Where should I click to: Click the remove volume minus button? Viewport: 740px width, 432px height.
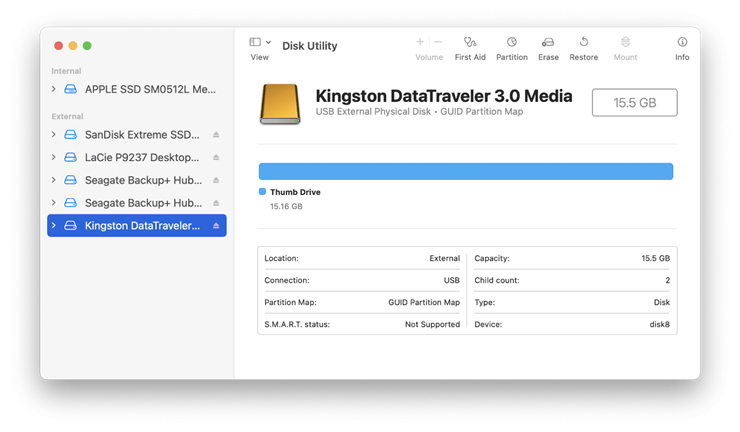click(438, 42)
